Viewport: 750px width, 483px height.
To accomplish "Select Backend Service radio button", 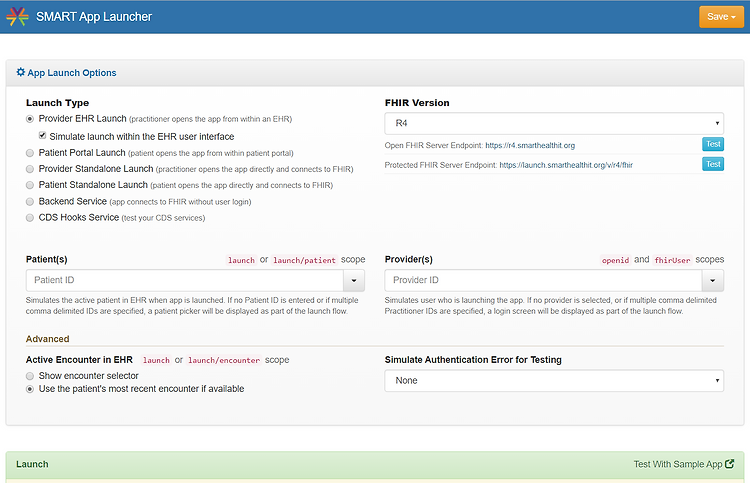I will tap(30, 202).
